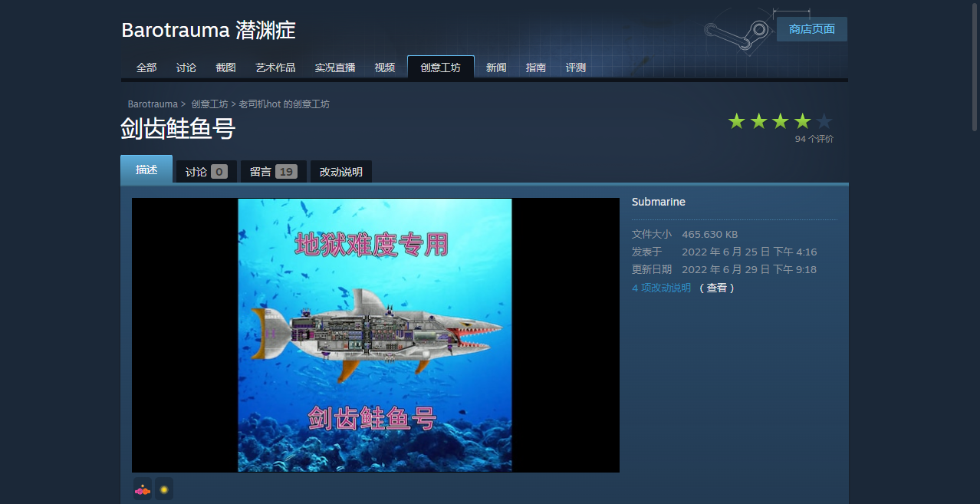Click the ( 查看 ) view link

717,288
